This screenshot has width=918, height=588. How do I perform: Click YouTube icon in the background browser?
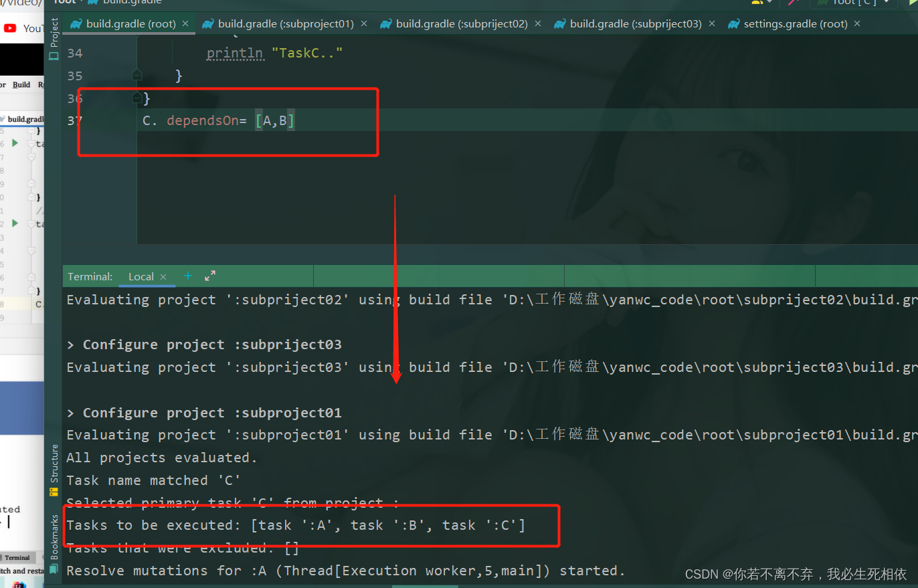(x=10, y=27)
